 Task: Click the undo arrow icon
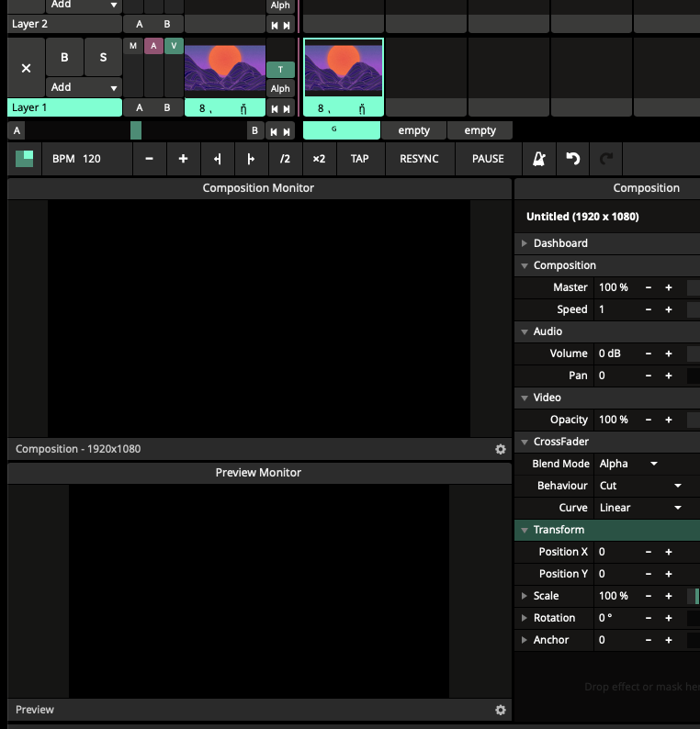[x=573, y=159]
